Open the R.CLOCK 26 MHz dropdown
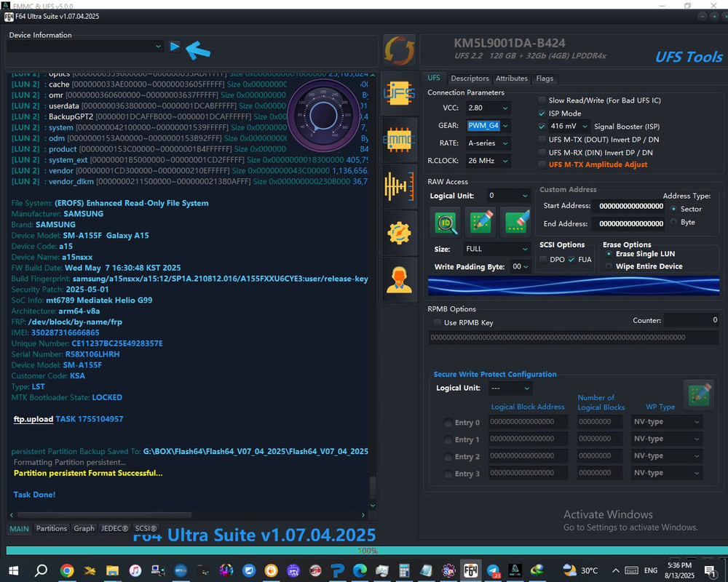Image resolution: width=728 pixels, height=582 pixels. [x=488, y=161]
